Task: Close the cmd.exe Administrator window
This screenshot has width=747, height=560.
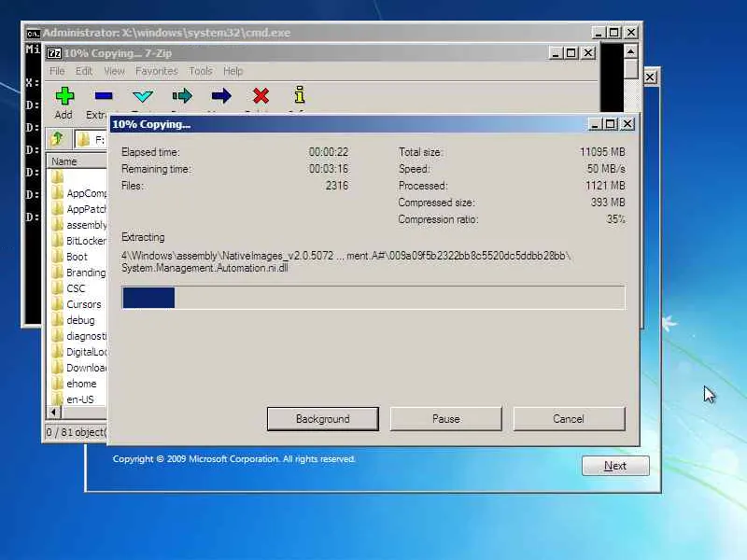Action: pos(631,33)
